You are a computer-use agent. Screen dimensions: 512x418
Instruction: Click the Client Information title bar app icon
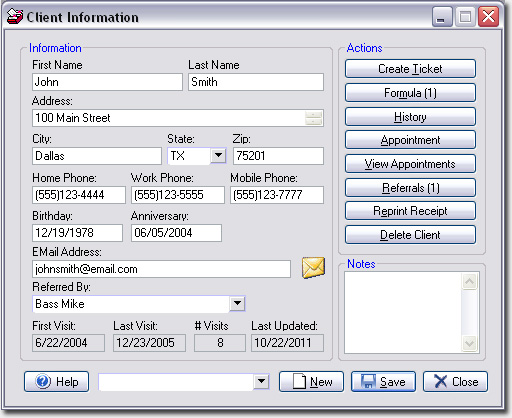(x=15, y=17)
